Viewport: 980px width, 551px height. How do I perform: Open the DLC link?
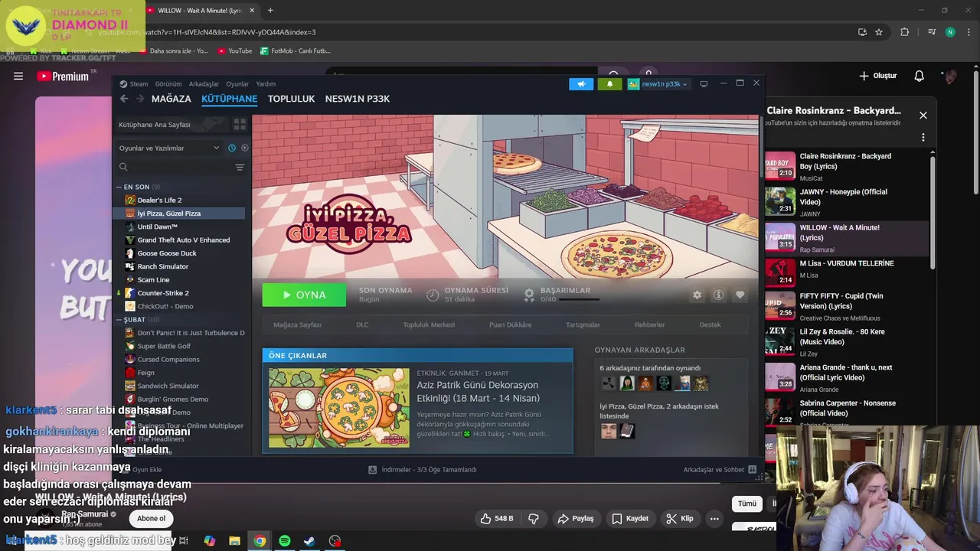pyautogui.click(x=362, y=324)
